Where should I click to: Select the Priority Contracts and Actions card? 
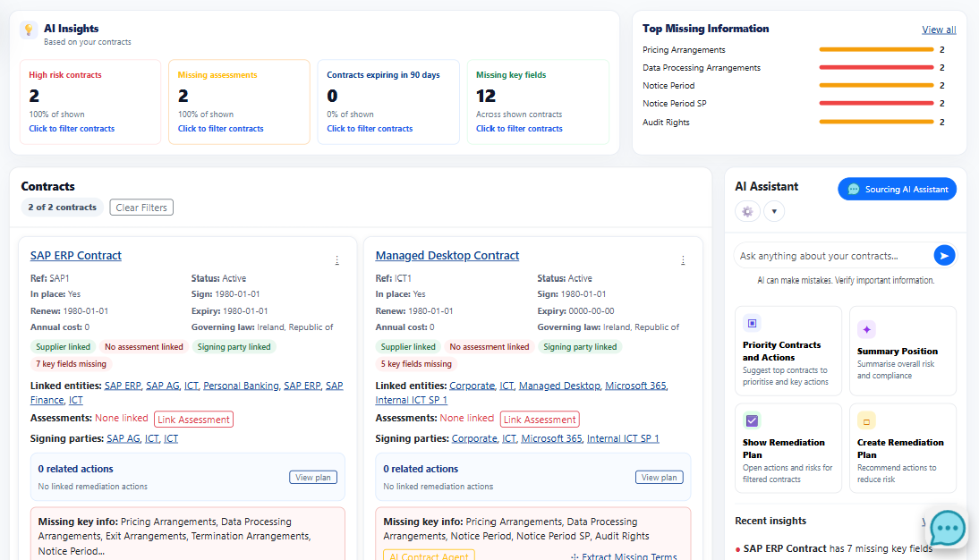tap(788, 351)
